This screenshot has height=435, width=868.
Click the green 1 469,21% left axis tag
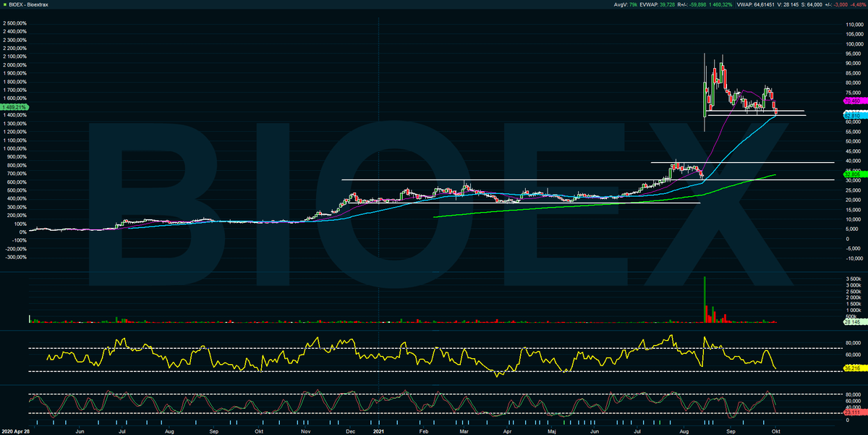coord(14,106)
